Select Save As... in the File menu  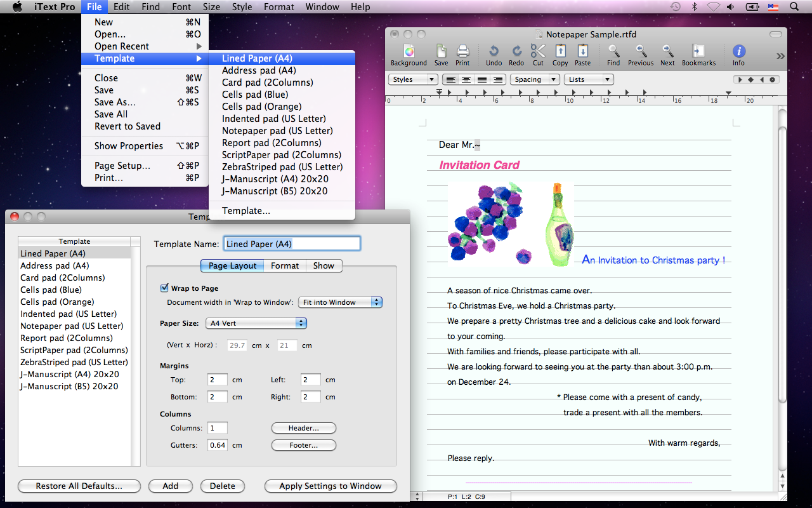tap(145, 102)
